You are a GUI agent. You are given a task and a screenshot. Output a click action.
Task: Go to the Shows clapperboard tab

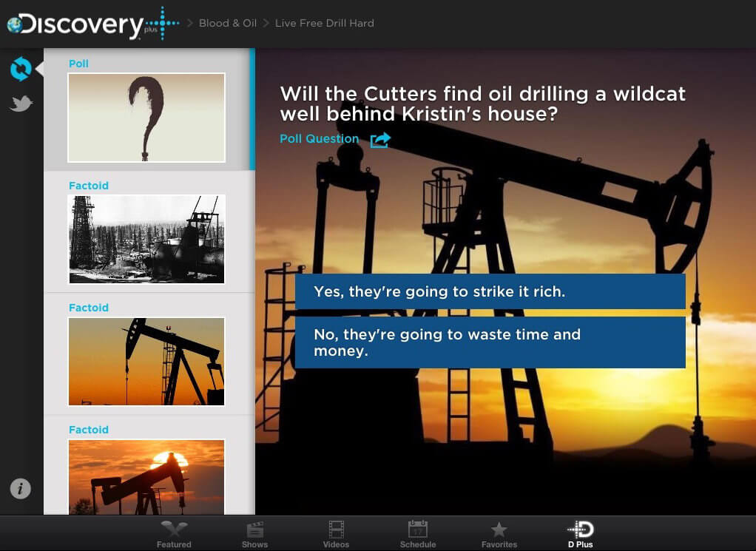point(255,534)
